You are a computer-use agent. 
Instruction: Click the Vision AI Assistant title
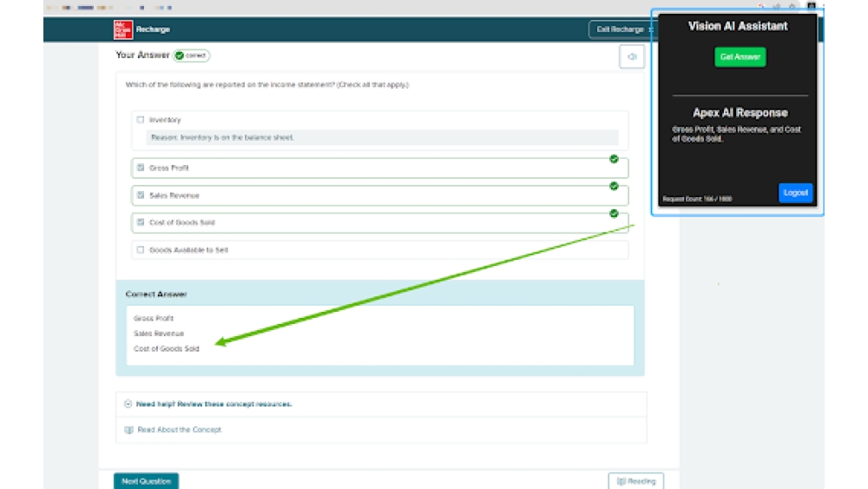coord(738,26)
